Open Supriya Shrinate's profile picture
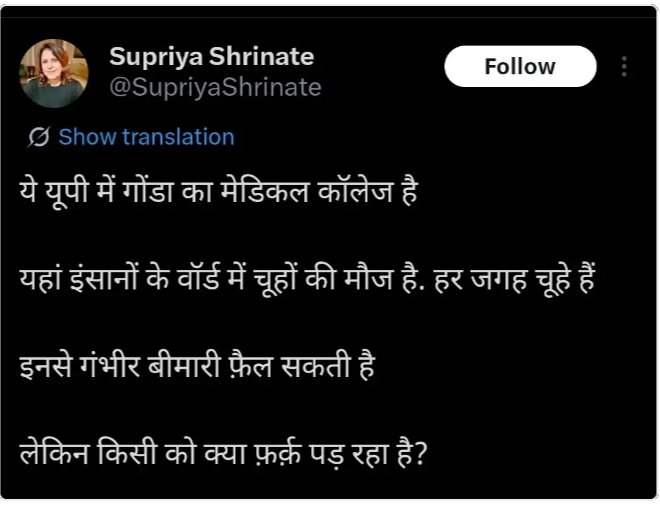Screen dimensions: 660x512 pyautogui.click(x=54, y=73)
